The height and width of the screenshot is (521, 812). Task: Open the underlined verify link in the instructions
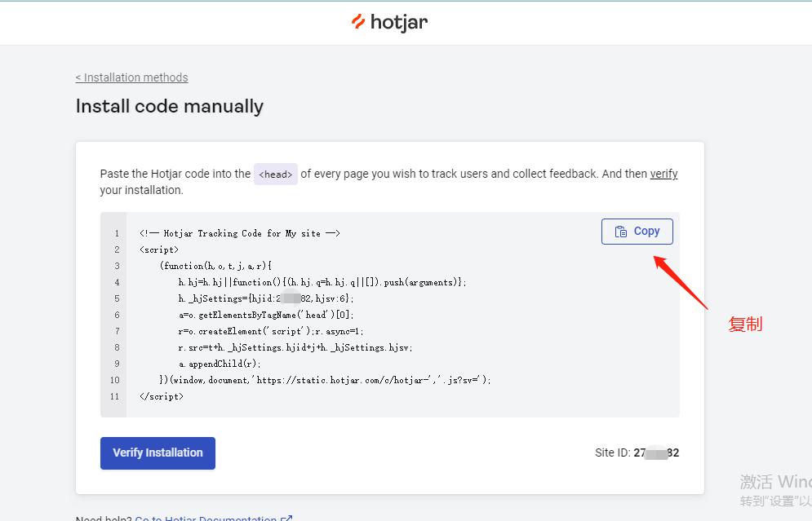(x=663, y=174)
